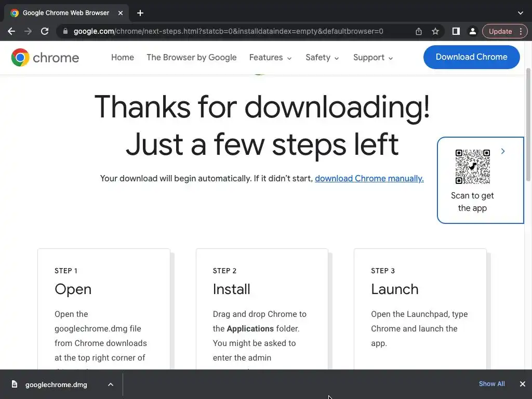
Task: Click the STEP 2 label
Action: pos(224,271)
